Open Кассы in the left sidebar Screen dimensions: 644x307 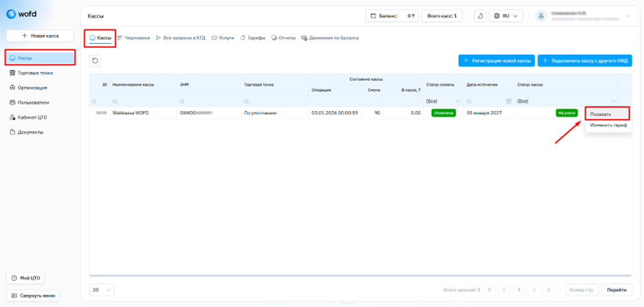[x=40, y=58]
